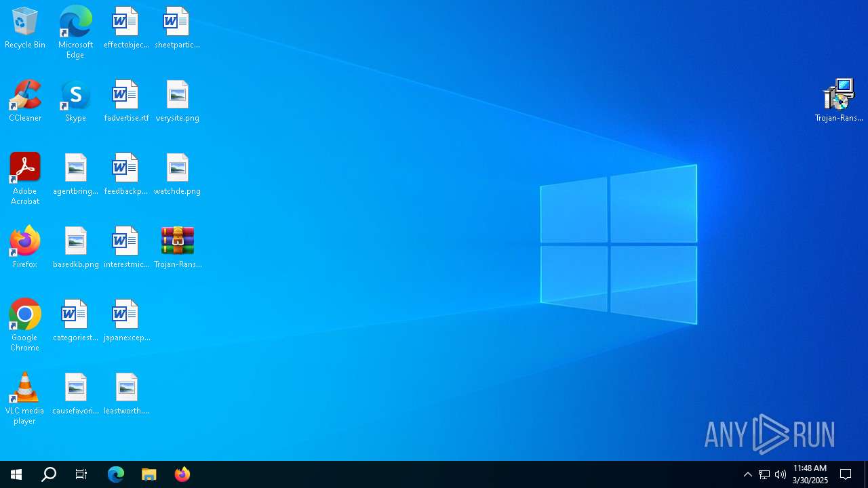Open the volume control tray icon
Viewport: 868px width, 488px height.
[x=781, y=474]
